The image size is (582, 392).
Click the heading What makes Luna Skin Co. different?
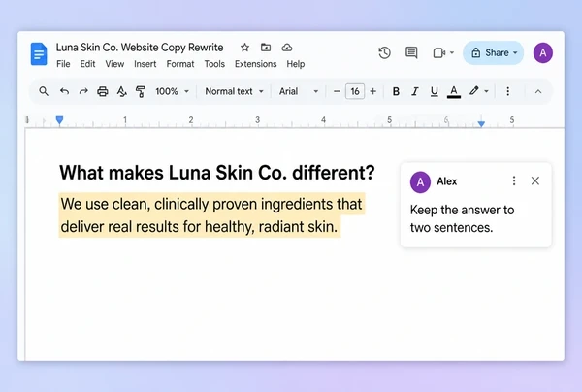[x=217, y=173]
